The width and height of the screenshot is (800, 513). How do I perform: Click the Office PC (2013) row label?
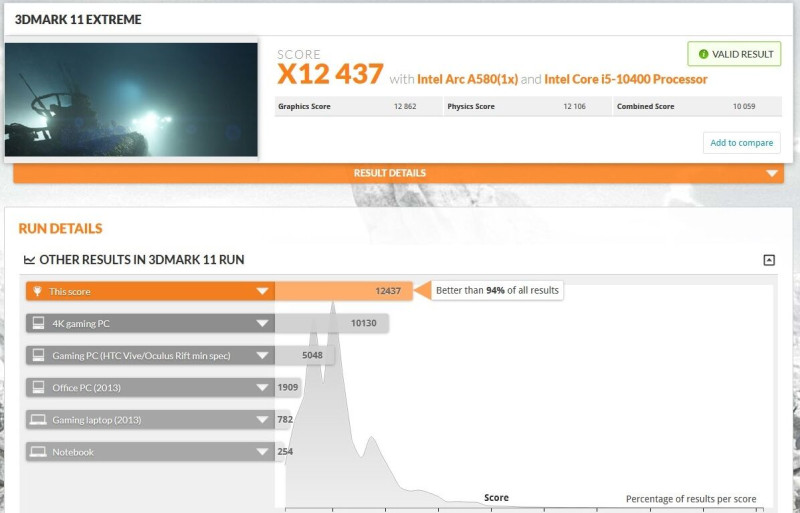coord(86,388)
